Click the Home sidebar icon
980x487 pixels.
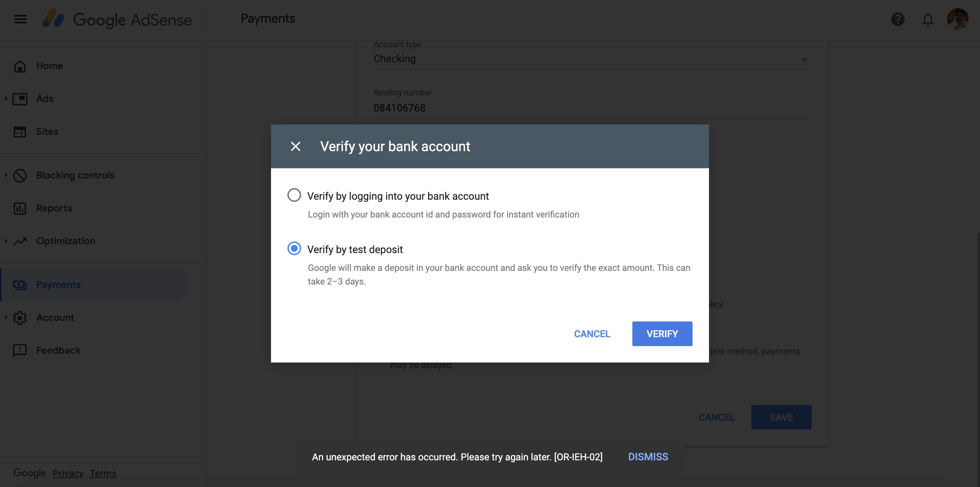click(x=20, y=66)
